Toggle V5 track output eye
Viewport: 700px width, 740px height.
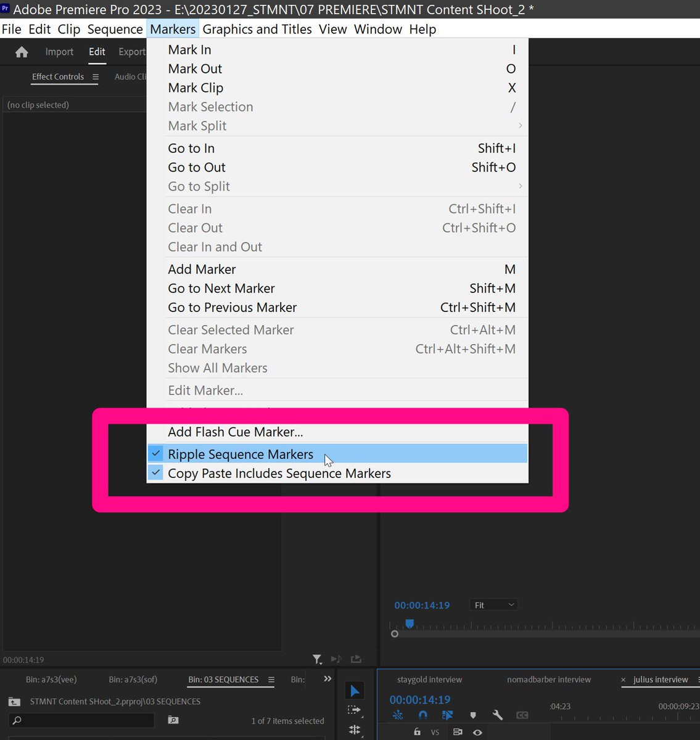click(477, 732)
